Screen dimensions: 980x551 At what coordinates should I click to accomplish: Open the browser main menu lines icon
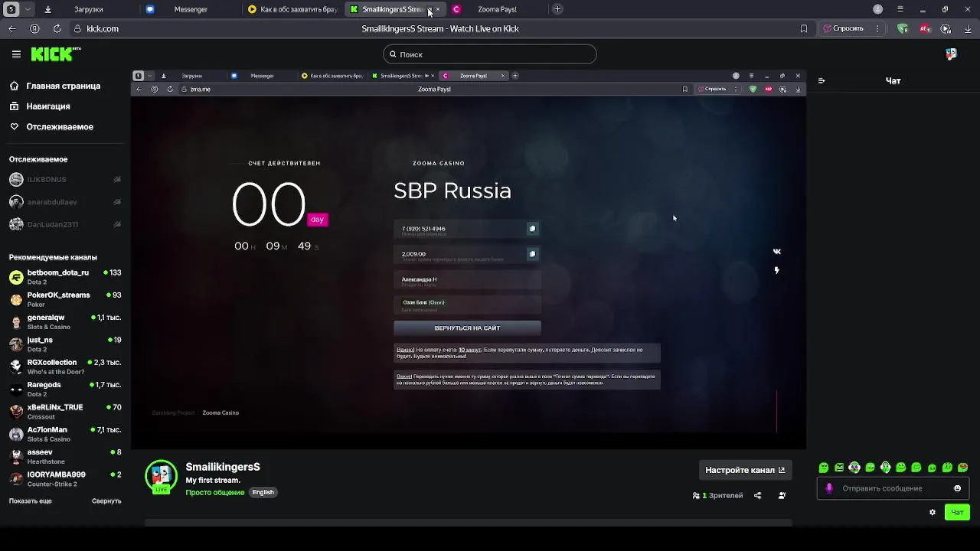point(900,9)
